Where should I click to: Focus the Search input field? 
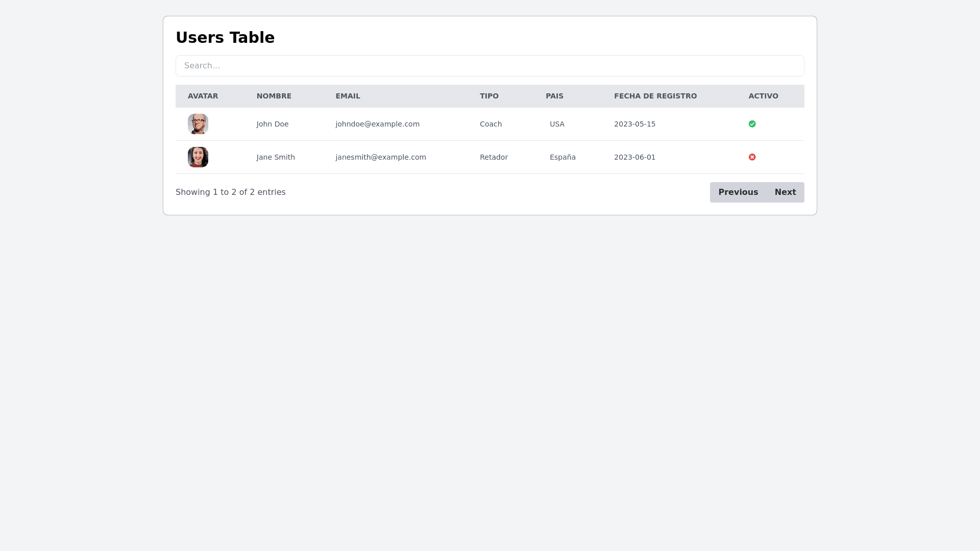(x=489, y=66)
